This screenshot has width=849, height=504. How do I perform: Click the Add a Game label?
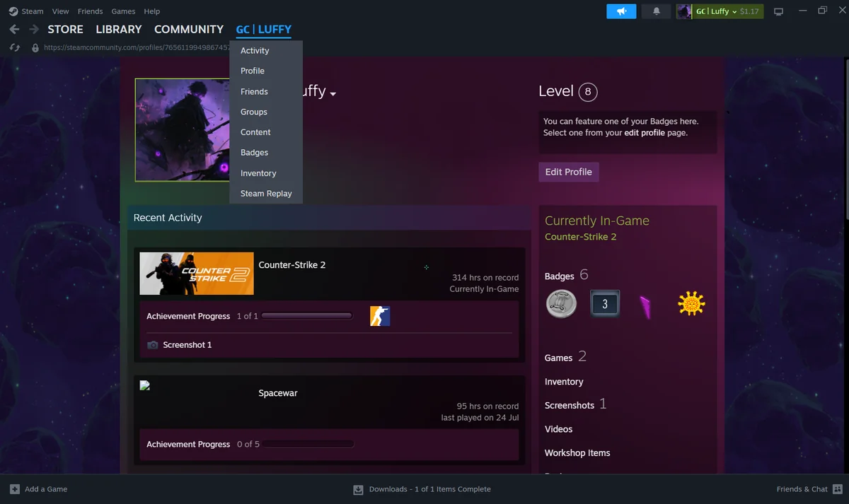46,489
